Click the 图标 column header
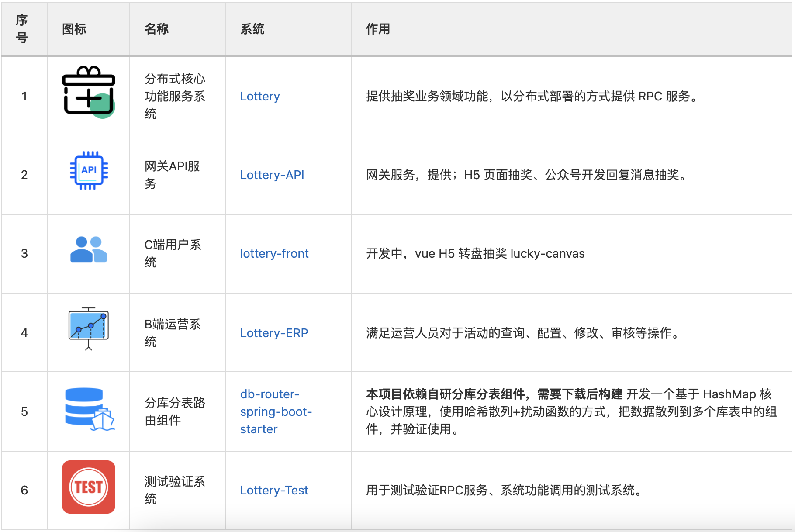795x532 pixels. point(74,29)
